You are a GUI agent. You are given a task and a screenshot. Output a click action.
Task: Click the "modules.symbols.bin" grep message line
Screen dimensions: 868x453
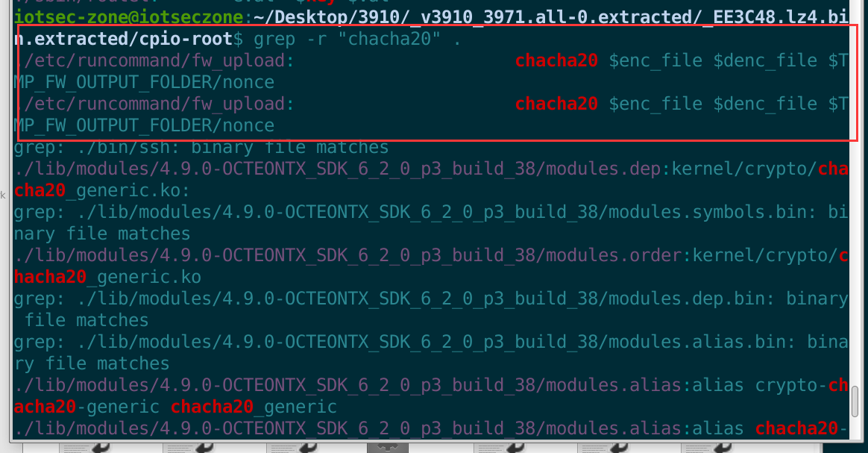(x=431, y=212)
